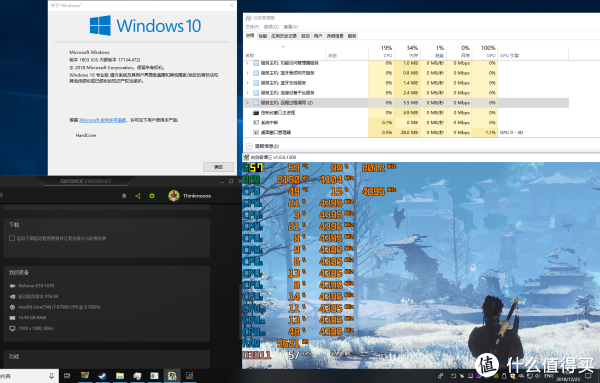Click the last taskbar app icon beside the game icon
The height and width of the screenshot is (383, 600).
[x=189, y=376]
